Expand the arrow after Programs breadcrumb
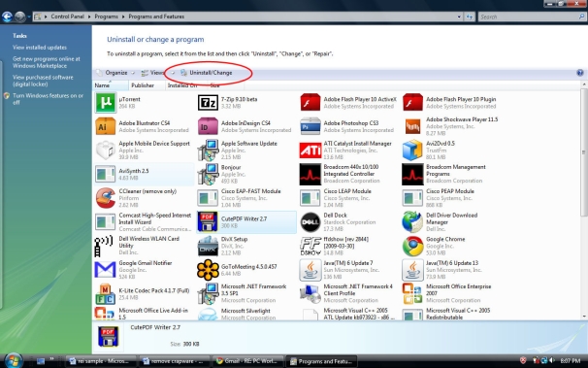The height and width of the screenshot is (368, 588). (123, 17)
